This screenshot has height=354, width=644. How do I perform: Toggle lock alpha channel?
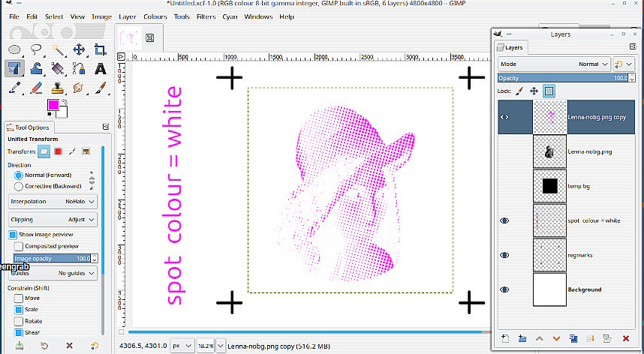click(549, 91)
